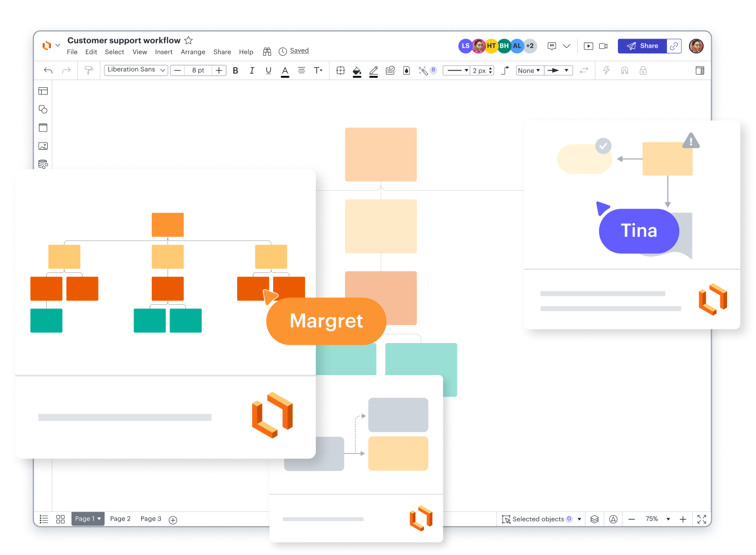Viewport: 756px width, 555px height.
Task: Click the Saved status link
Action: [x=299, y=51]
